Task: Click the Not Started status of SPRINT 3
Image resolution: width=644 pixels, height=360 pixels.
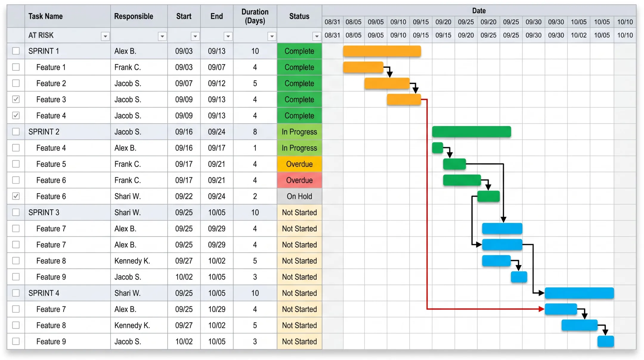Action: [299, 212]
